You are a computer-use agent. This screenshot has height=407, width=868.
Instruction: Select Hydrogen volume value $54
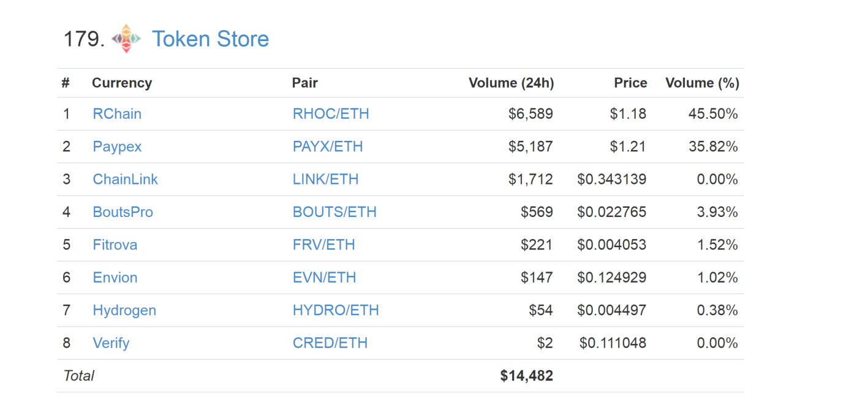(541, 310)
